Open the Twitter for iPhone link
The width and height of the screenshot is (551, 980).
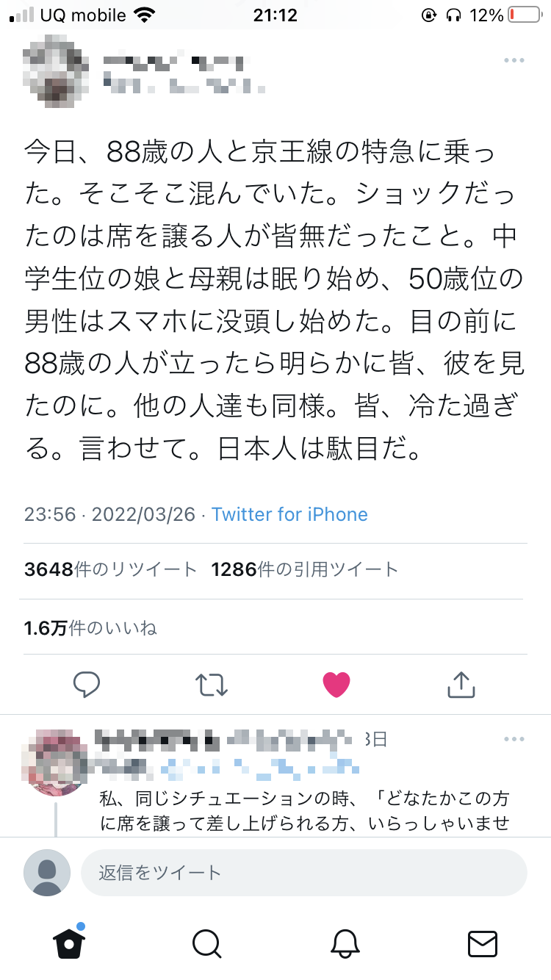pos(289,514)
